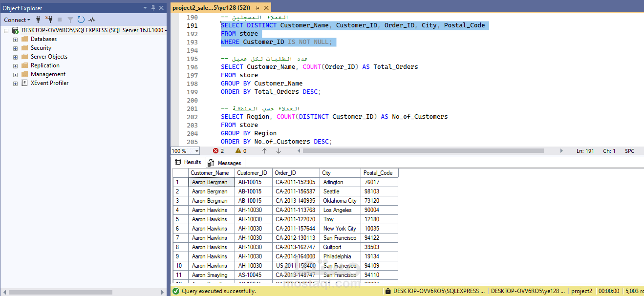
Task: Click the cell CA-2011-152905
Action: [296, 182]
